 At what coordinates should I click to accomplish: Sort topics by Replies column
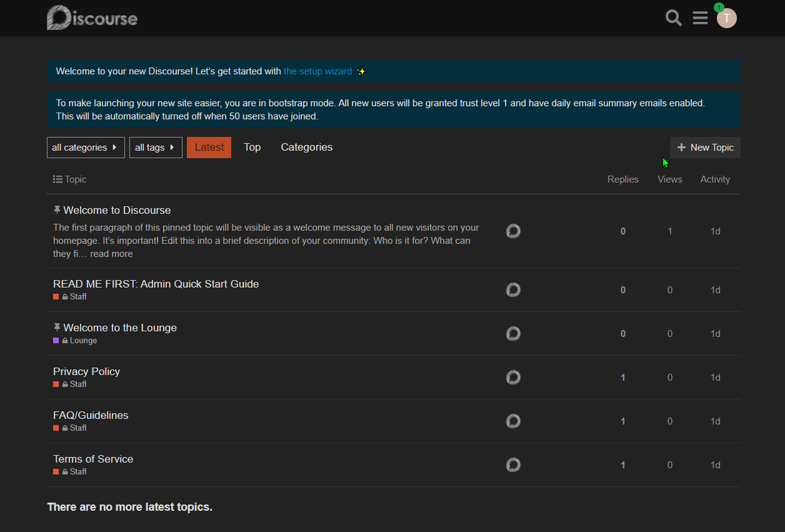point(623,179)
